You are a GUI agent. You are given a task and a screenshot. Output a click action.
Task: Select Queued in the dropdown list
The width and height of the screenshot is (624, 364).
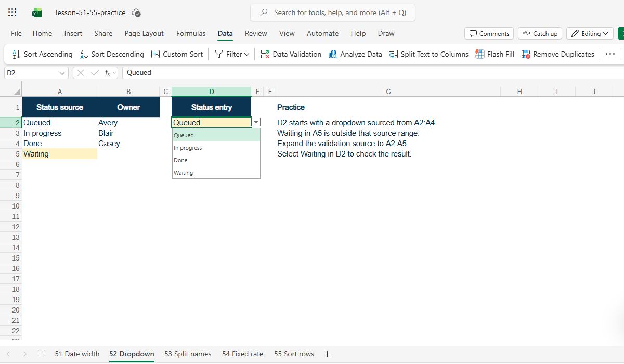pos(216,135)
